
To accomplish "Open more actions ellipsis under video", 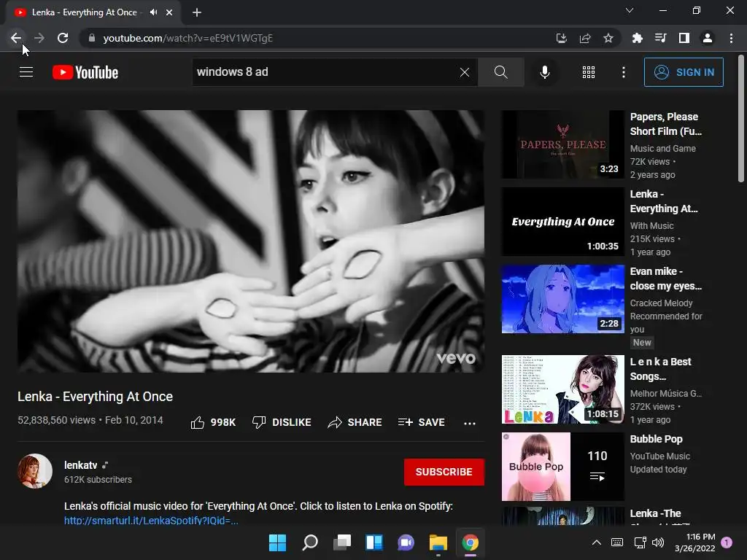I will (470, 423).
